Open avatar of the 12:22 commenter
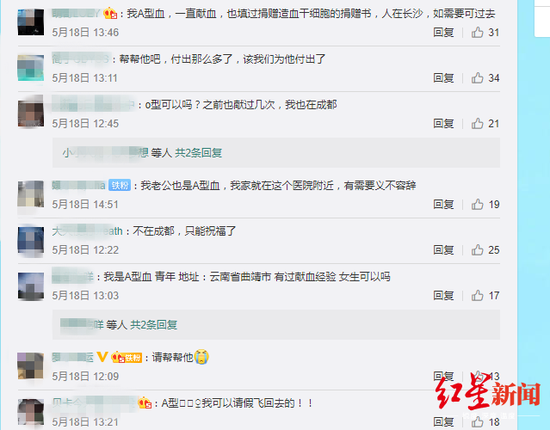550x430 pixels. [31, 240]
